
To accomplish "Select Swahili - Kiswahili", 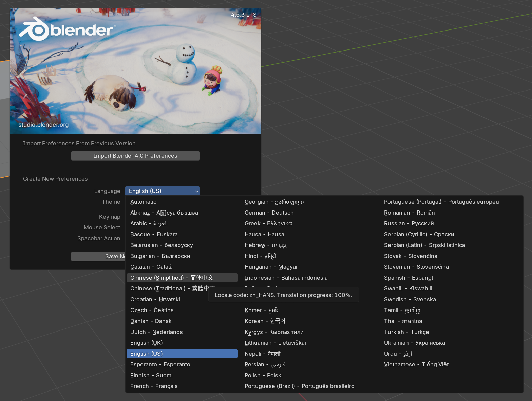I will pyautogui.click(x=451, y=288).
